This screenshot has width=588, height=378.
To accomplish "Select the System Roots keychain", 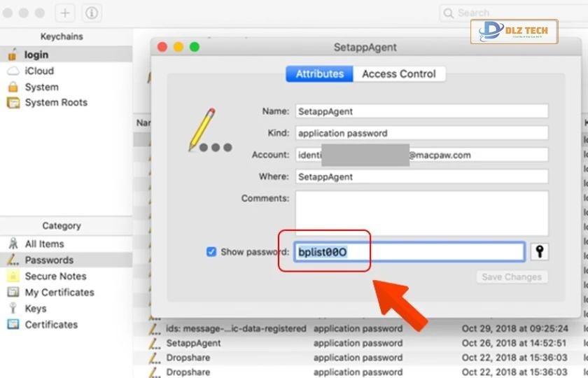I will 55,102.
